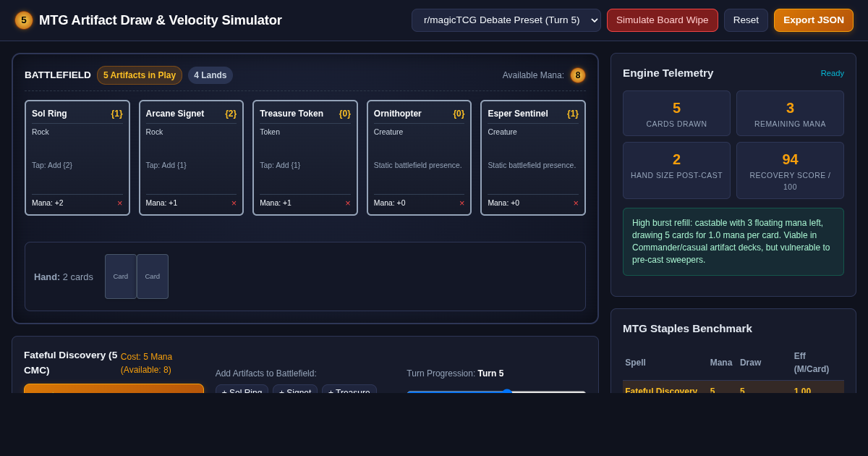Select the Treasure Token card
Screen dimensions: 868x456
coord(305,158)
